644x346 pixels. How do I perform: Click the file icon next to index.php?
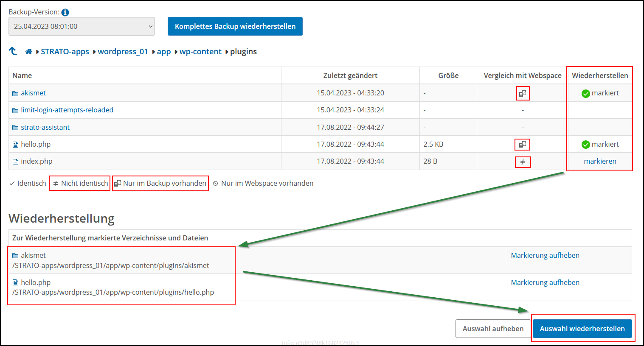[x=15, y=161]
